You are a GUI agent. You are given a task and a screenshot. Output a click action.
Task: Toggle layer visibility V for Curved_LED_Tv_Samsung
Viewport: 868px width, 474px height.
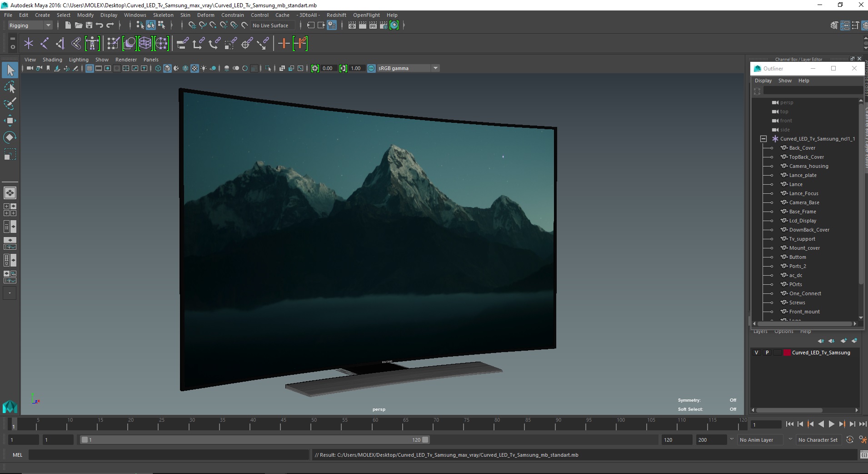coord(756,353)
